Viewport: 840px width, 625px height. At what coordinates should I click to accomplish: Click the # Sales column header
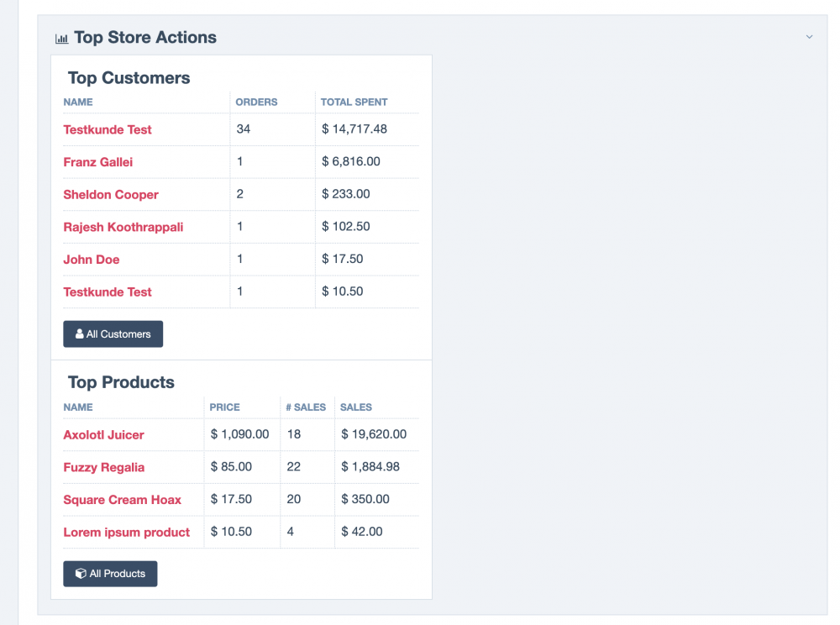pos(306,407)
